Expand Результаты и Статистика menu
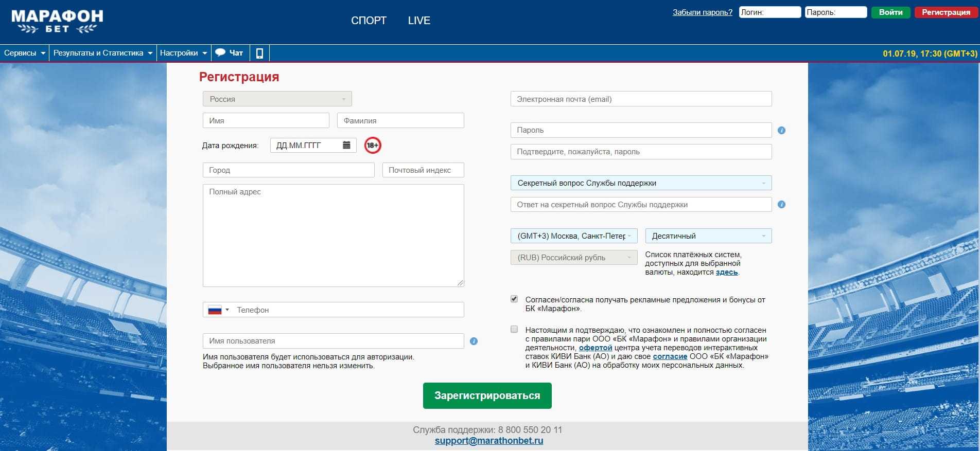The height and width of the screenshot is (451, 980). (x=103, y=53)
